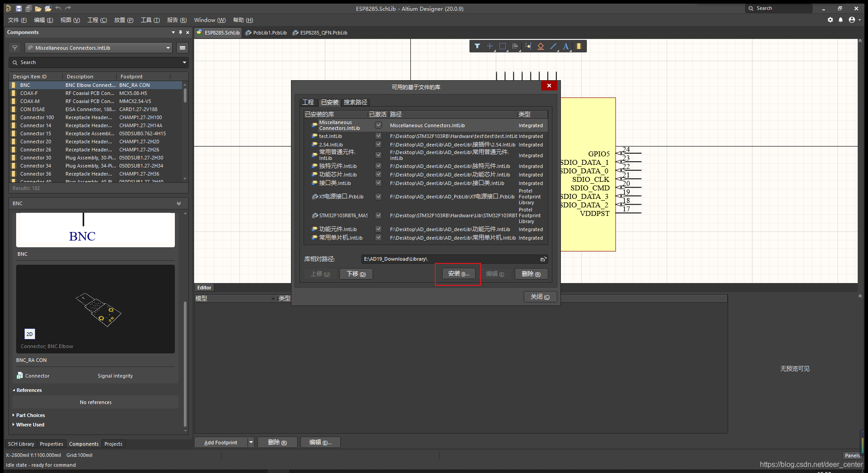This screenshot has height=473, width=868.
Task: Deactivate the Miscellaneous Connectors.IntLib checkbox
Action: pyautogui.click(x=378, y=125)
